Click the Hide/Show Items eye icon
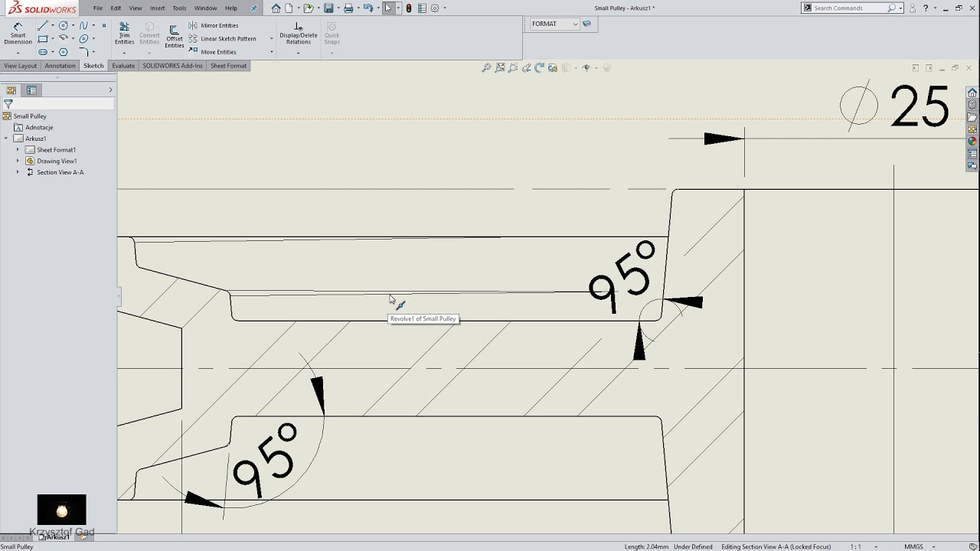Screen dimensions: 980x551 tap(586, 67)
